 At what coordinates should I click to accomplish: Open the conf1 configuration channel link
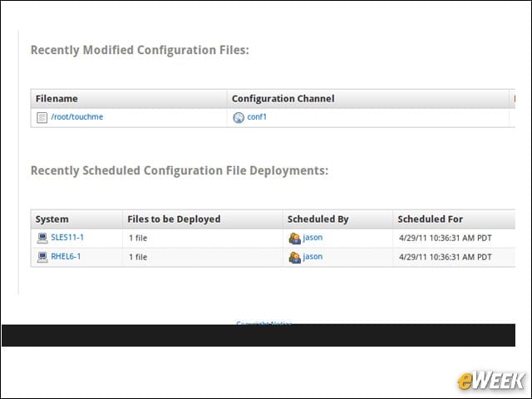coord(257,117)
